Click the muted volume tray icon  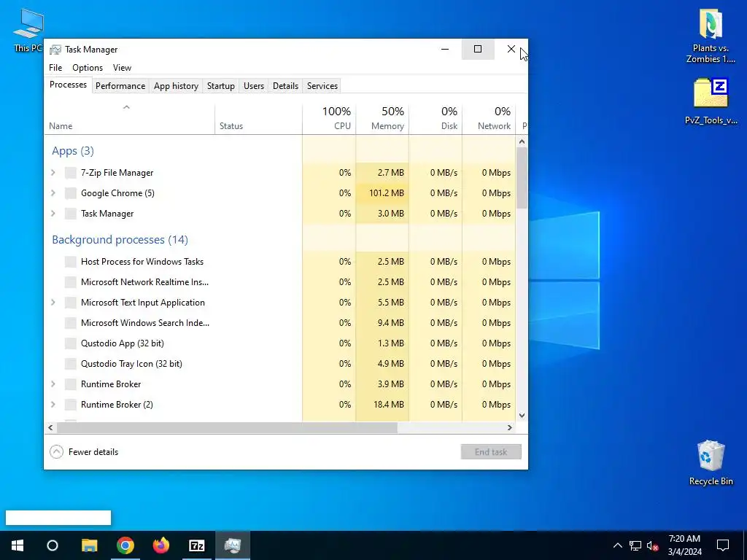coord(653,545)
